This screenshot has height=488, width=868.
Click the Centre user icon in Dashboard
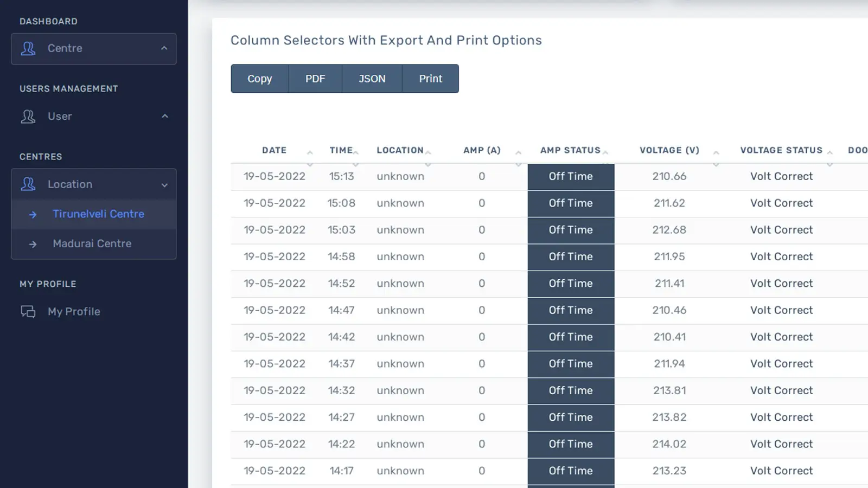coord(28,49)
